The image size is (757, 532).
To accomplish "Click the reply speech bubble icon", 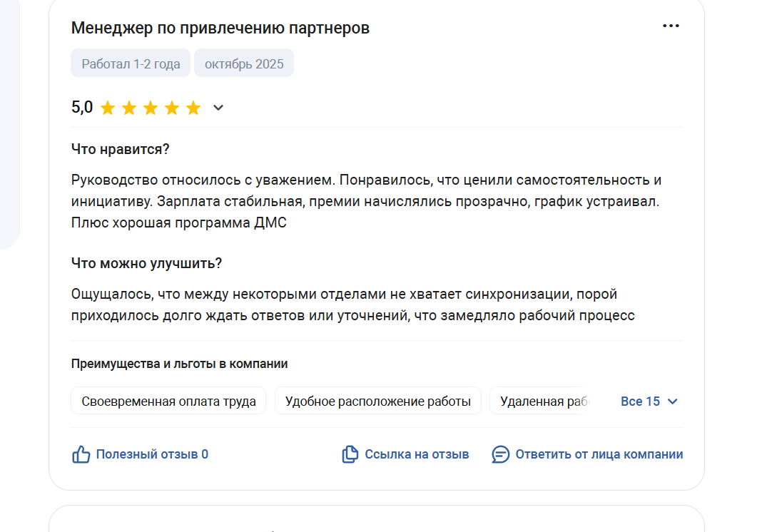I will 501,454.
